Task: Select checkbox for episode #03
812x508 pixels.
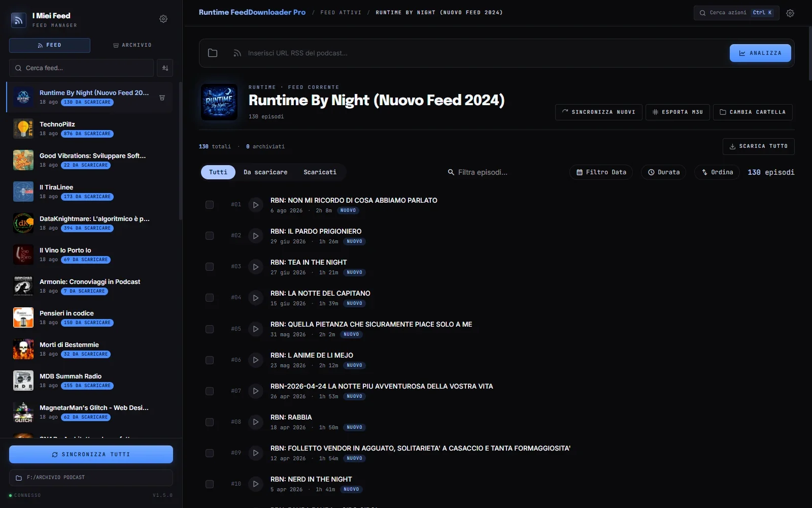Action: [x=210, y=267]
